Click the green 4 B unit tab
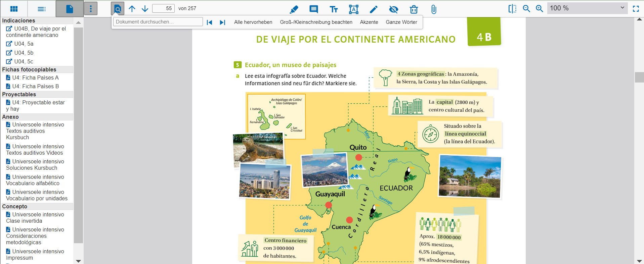 pos(484,32)
